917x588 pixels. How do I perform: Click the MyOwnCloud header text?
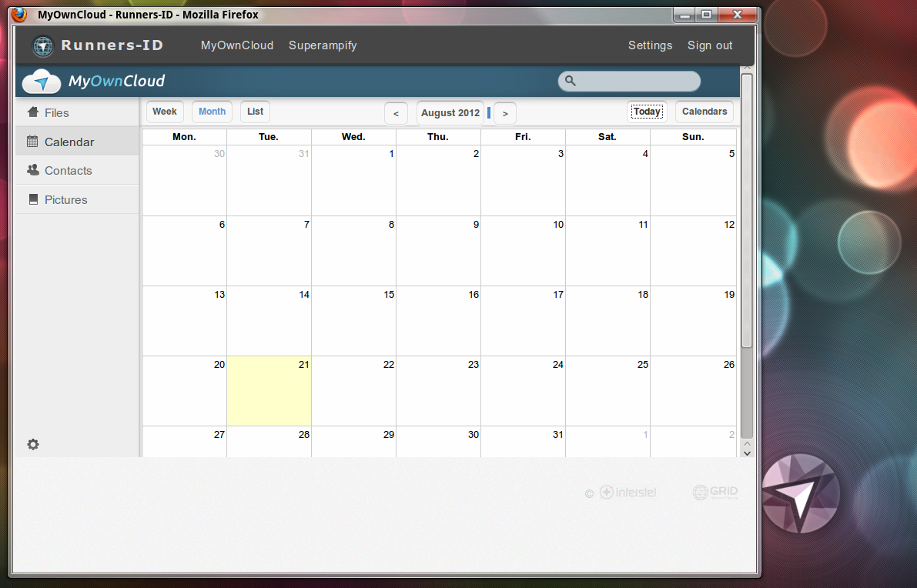116,82
